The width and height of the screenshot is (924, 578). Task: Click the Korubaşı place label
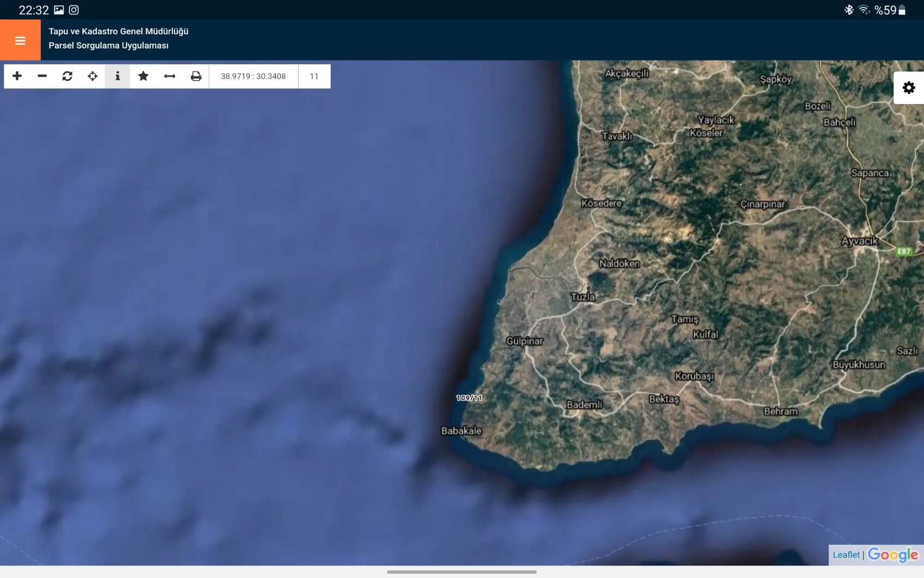tap(694, 376)
